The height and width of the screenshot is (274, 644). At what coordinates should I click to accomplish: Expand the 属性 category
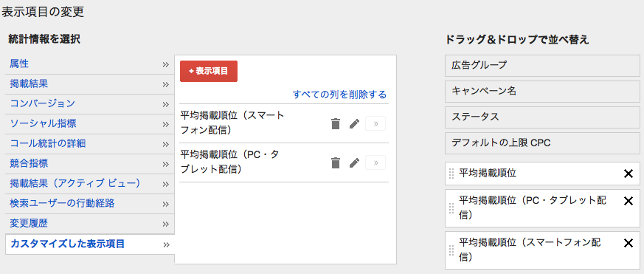pos(89,64)
